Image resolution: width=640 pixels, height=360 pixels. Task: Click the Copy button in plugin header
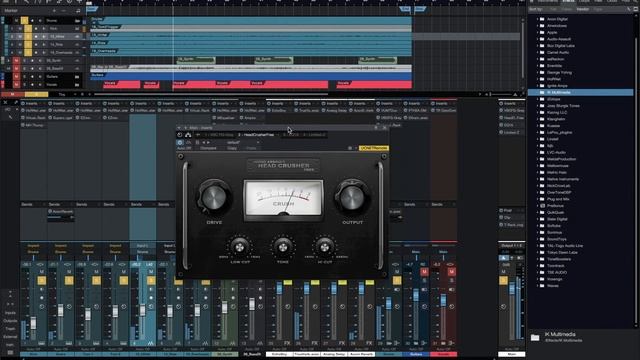click(232, 148)
